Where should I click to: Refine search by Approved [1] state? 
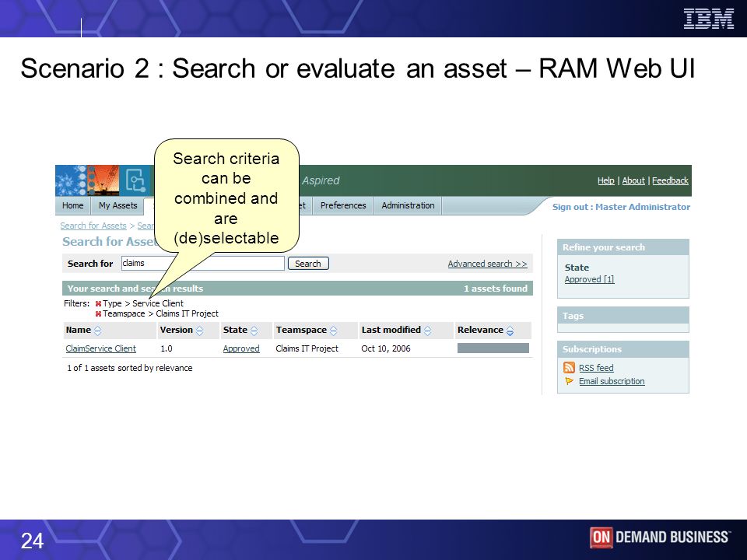pos(589,279)
